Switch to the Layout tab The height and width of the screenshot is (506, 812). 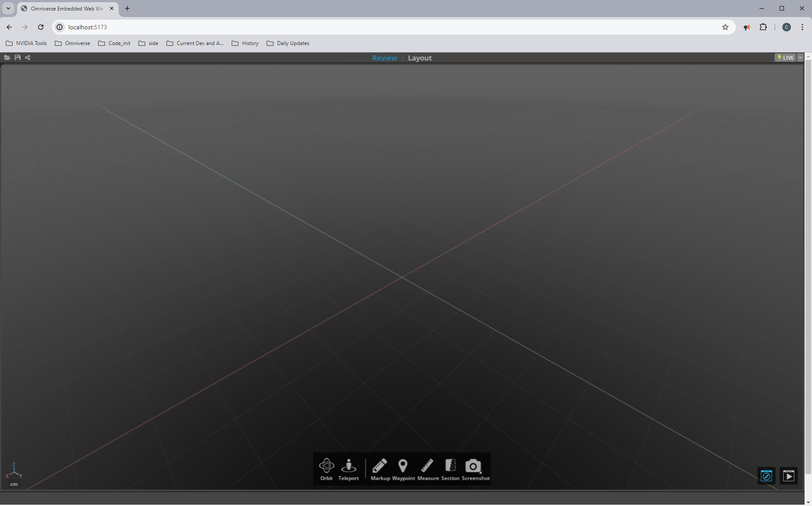tap(420, 58)
